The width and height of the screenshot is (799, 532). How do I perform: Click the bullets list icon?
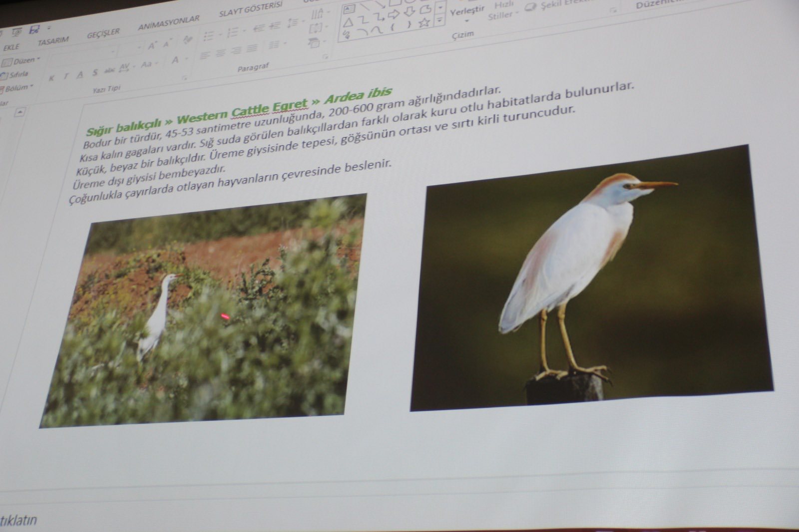[209, 36]
